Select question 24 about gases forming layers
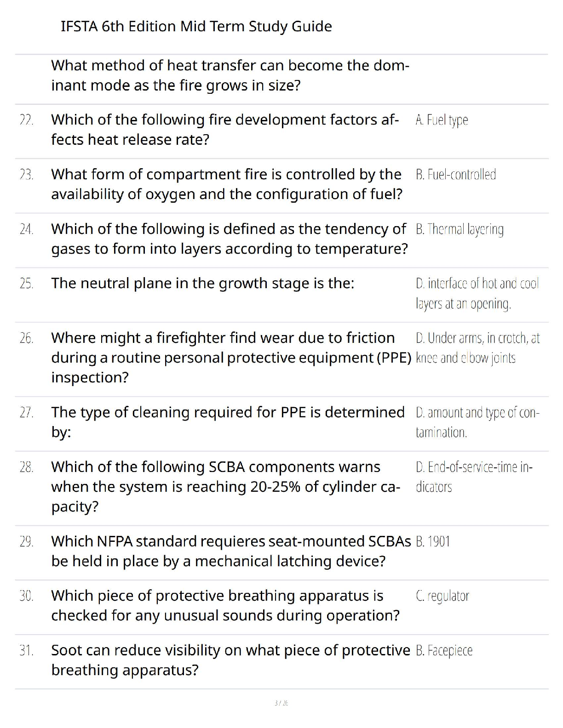This screenshot has height=728, width=563. (230, 239)
